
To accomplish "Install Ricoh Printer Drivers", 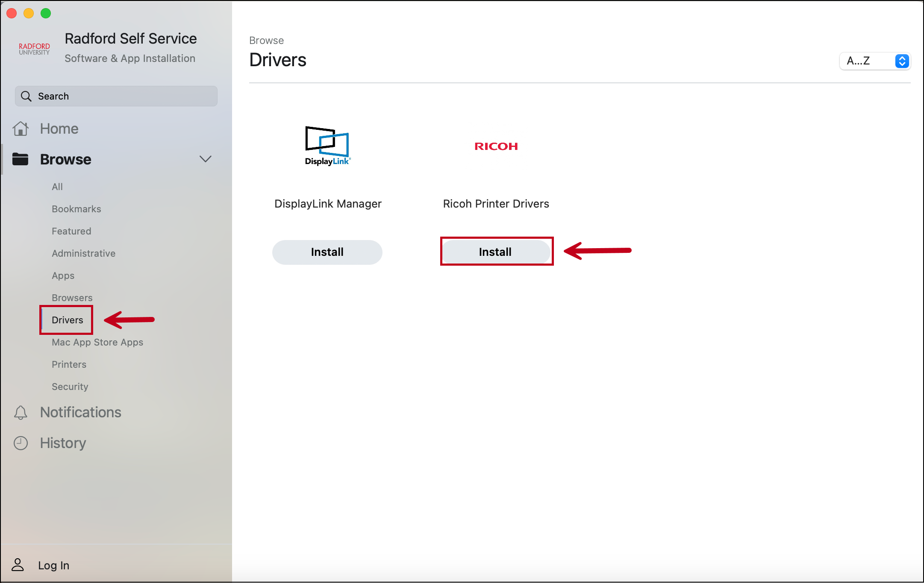I will click(x=495, y=252).
